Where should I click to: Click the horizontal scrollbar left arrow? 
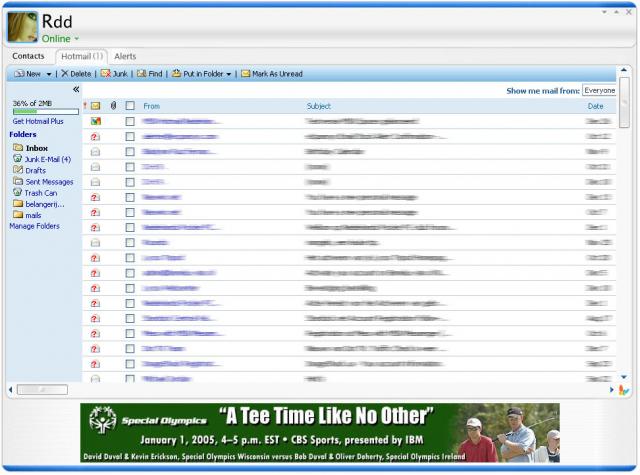click(x=11, y=390)
